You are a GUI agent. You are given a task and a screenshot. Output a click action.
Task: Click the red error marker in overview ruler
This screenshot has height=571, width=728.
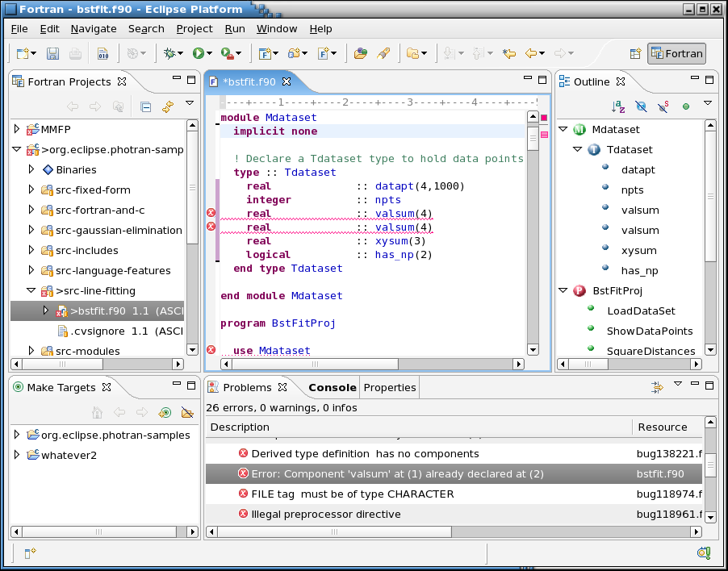[544, 119]
